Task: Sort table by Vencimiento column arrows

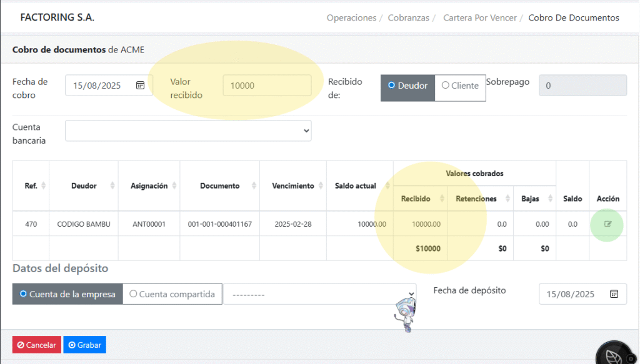Action: point(319,186)
